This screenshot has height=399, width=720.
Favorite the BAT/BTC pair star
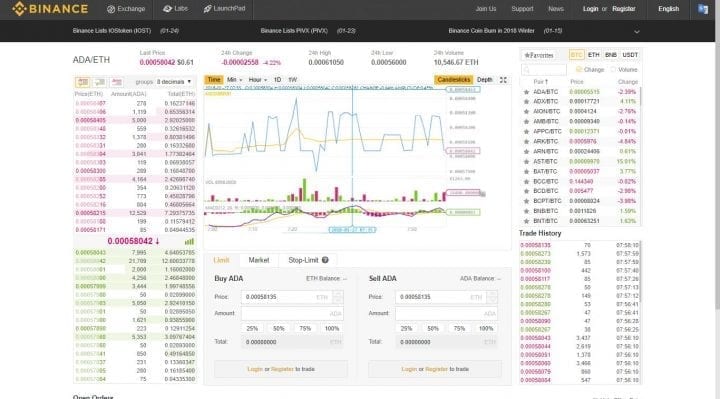[526, 172]
